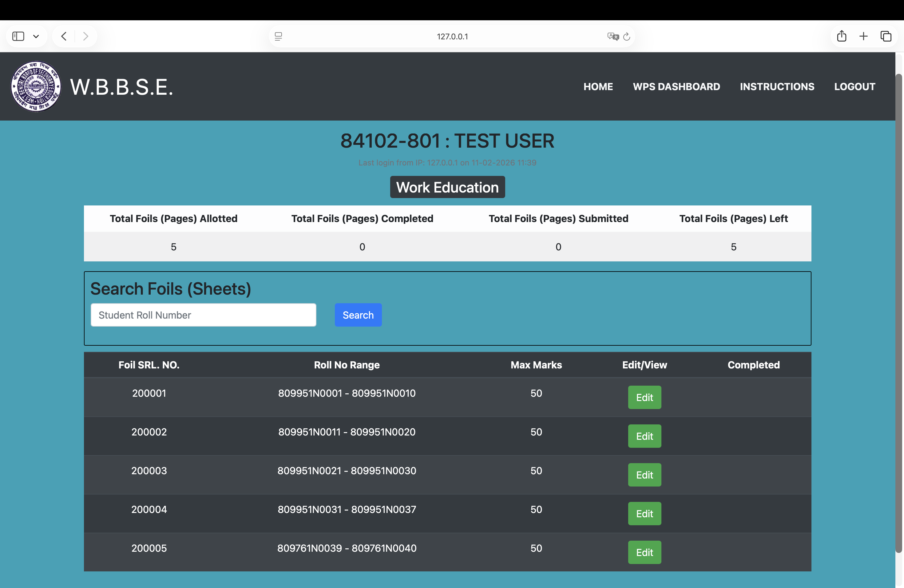Edit foil 200001
The width and height of the screenshot is (904, 588).
(x=644, y=397)
